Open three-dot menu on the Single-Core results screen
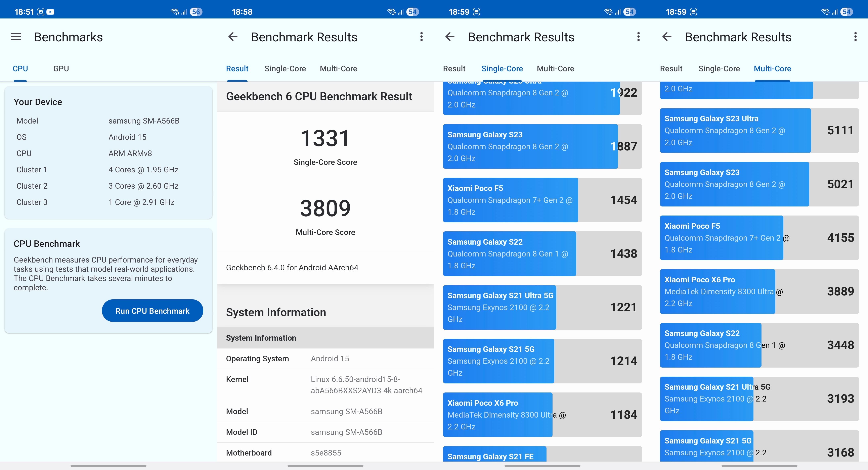The height and width of the screenshot is (470, 868). point(638,37)
